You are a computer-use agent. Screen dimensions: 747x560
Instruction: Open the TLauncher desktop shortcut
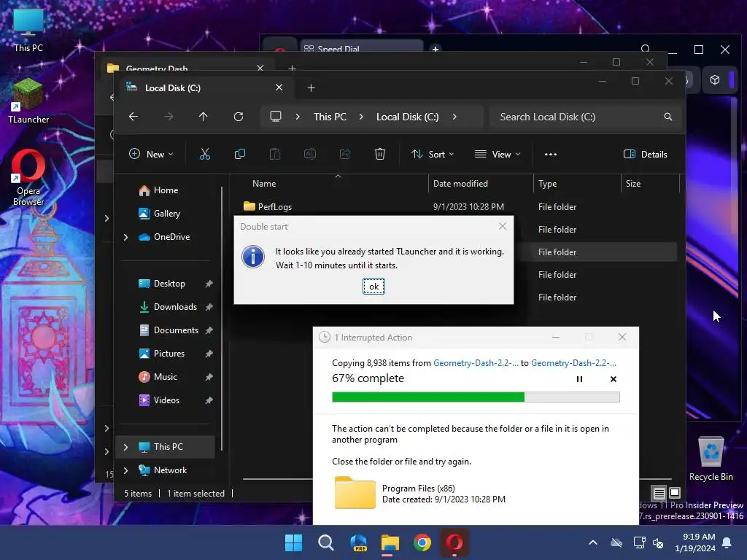(x=28, y=101)
